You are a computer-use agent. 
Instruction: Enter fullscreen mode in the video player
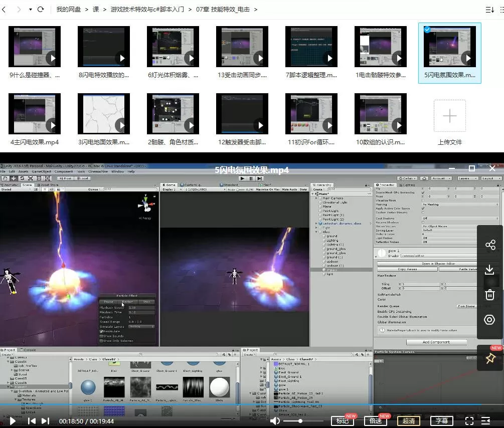[x=469, y=421]
